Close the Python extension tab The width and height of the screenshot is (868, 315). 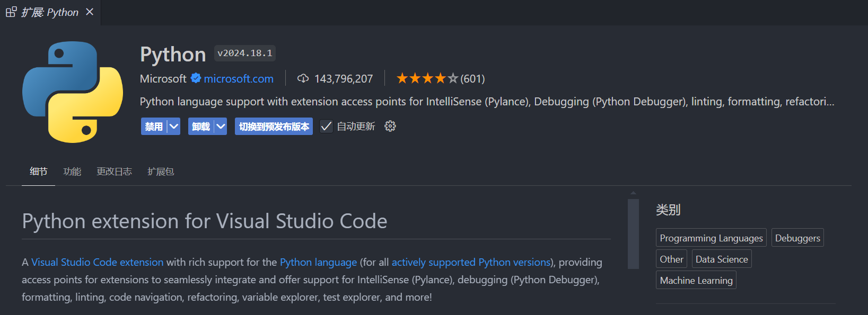coord(90,12)
